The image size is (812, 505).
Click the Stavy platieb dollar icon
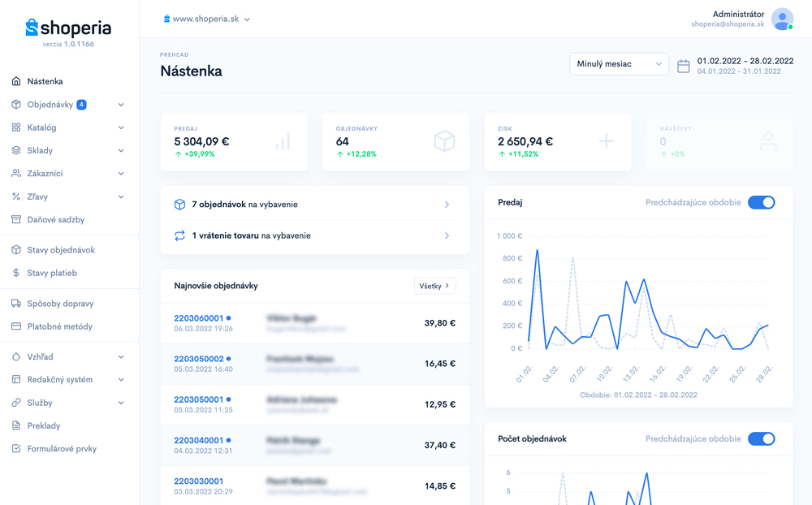point(16,273)
